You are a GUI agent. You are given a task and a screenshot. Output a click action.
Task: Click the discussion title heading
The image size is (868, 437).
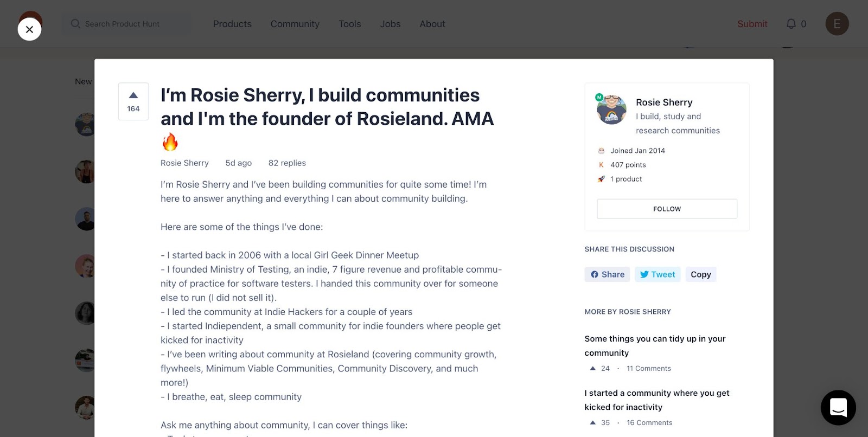[327, 118]
